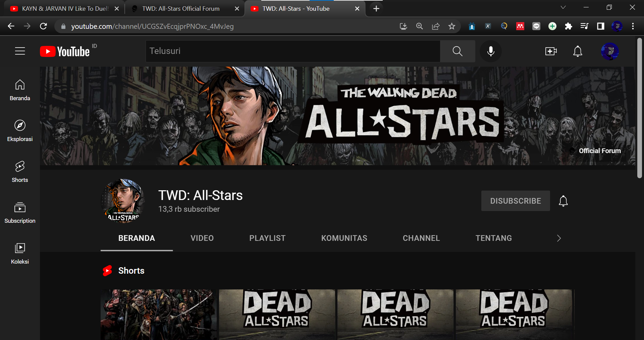Open the YouTube hamburger guide menu

(20, 51)
